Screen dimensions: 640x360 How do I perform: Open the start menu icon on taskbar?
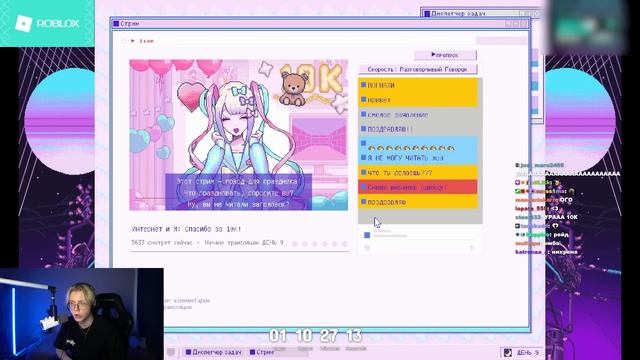[171, 352]
